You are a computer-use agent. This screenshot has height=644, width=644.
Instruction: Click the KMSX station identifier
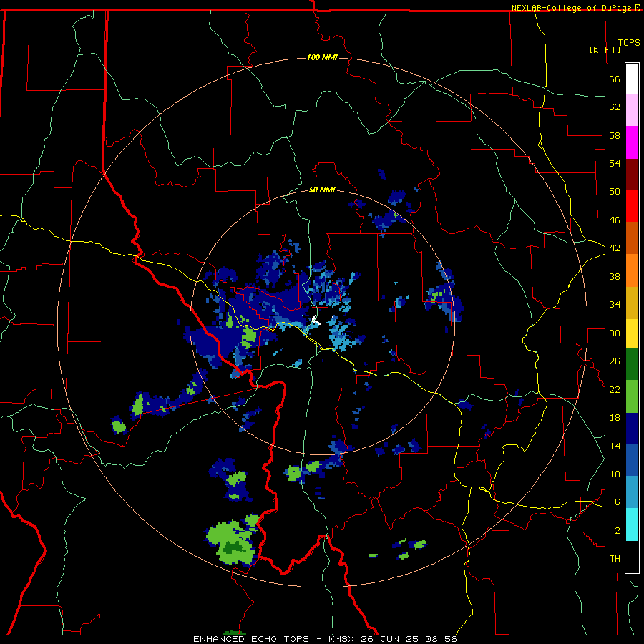click(343, 639)
